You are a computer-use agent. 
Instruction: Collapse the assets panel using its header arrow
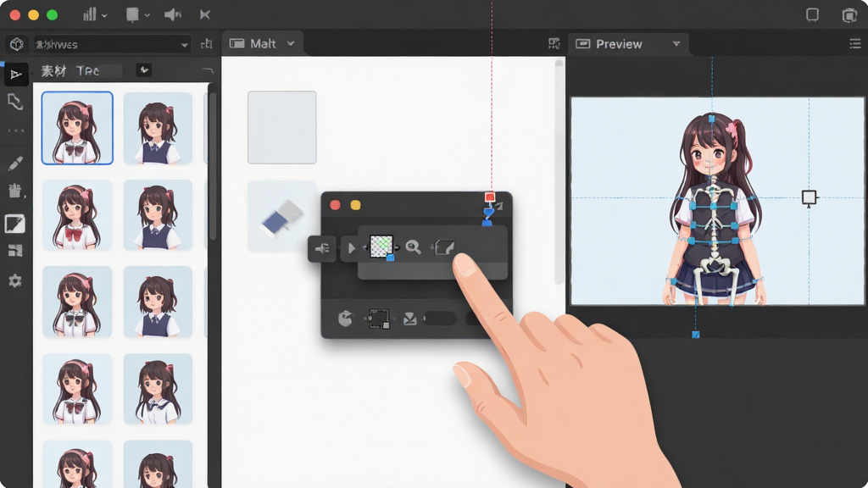(208, 70)
